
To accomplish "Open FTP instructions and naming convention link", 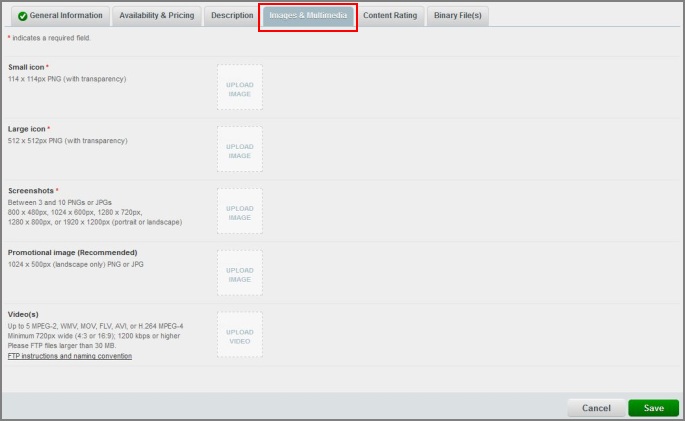I will (x=70, y=356).
